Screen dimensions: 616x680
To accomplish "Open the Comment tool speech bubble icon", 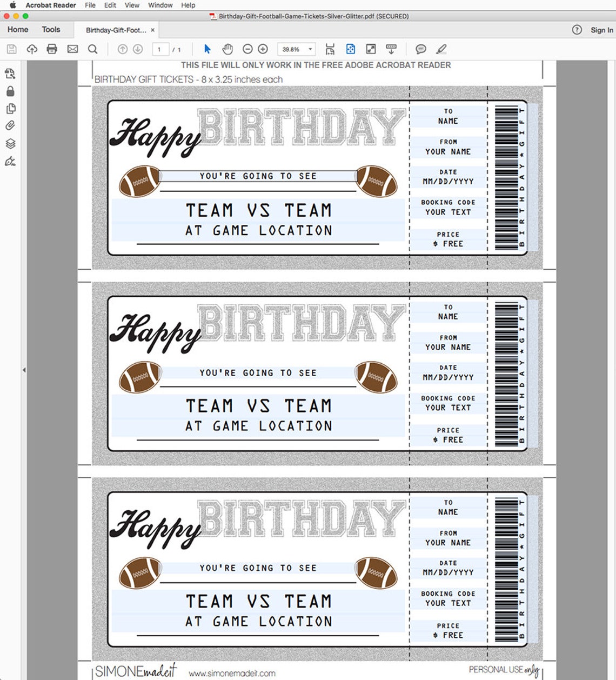I will point(420,49).
